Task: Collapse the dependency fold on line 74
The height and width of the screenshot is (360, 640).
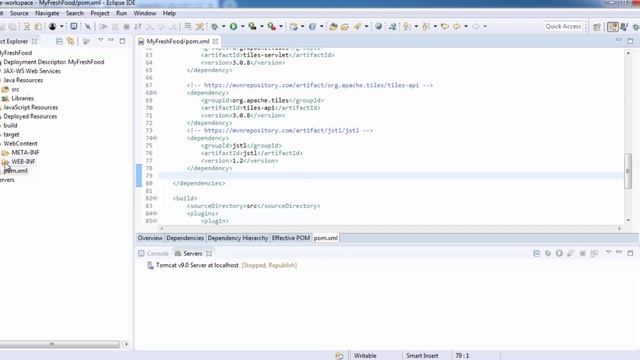Action: point(155,138)
